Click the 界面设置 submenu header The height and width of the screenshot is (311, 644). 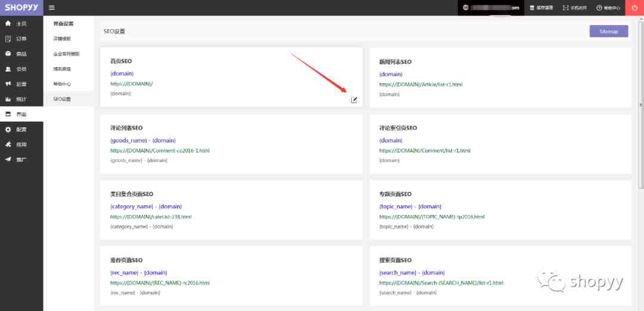63,24
